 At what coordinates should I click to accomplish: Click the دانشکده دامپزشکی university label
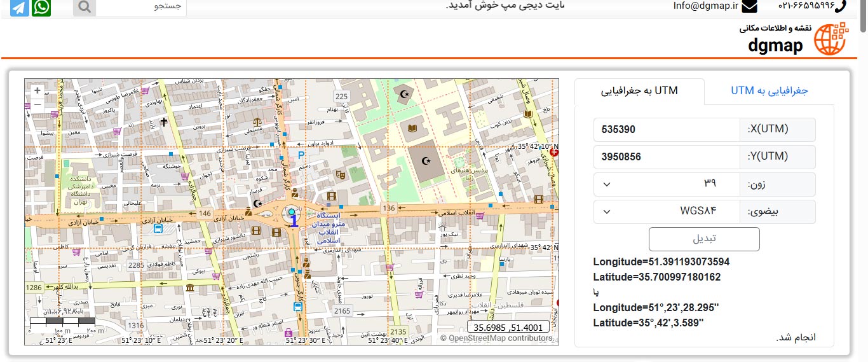tap(80, 191)
